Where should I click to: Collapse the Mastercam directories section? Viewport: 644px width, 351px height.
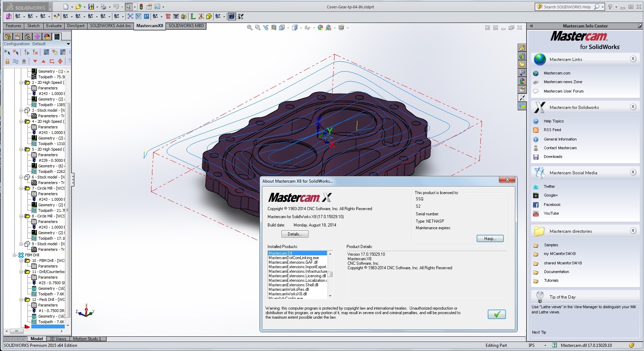[633, 231]
